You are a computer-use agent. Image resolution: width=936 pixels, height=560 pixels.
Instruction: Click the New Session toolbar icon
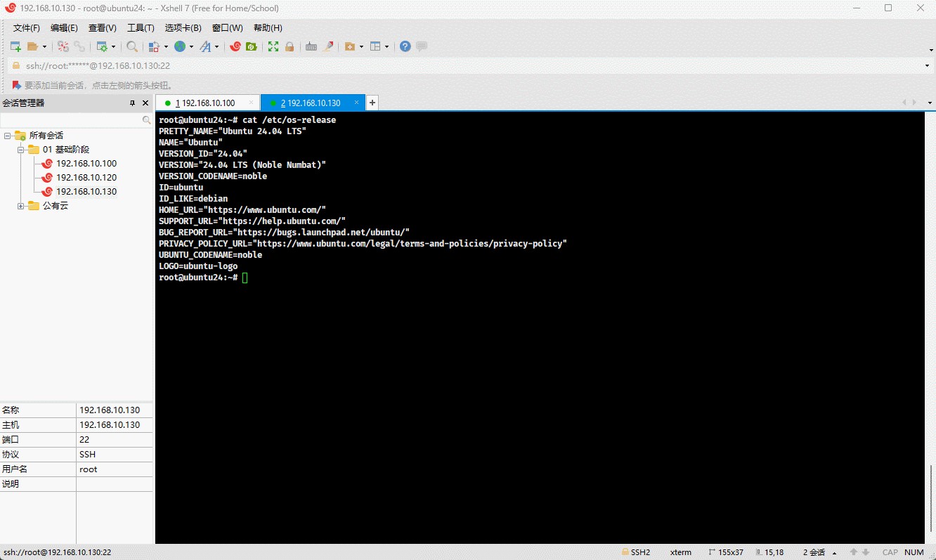(x=15, y=46)
